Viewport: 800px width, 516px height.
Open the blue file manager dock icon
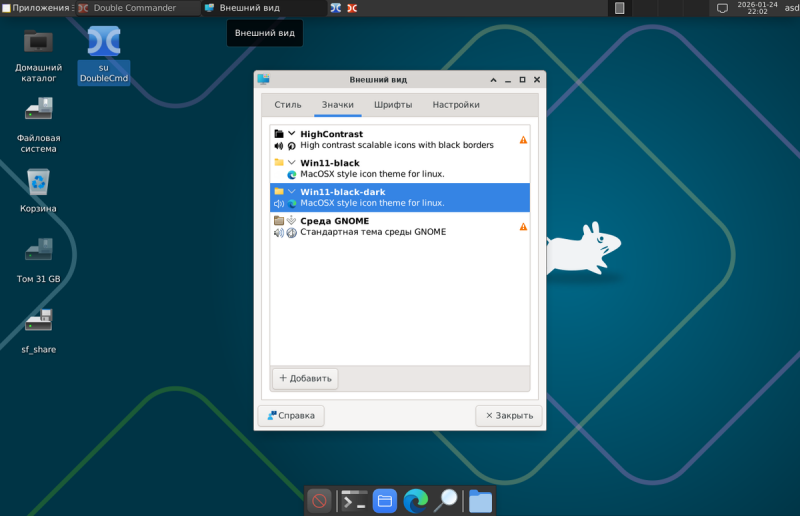(x=385, y=501)
